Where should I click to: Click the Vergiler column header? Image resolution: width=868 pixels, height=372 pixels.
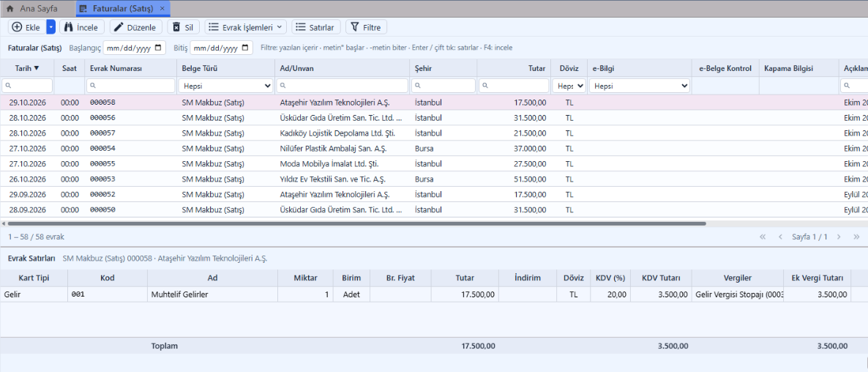(x=737, y=278)
